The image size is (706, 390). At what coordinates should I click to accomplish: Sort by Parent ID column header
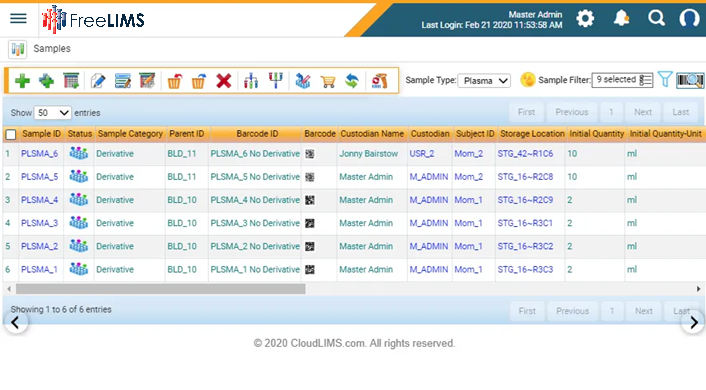pos(187,134)
